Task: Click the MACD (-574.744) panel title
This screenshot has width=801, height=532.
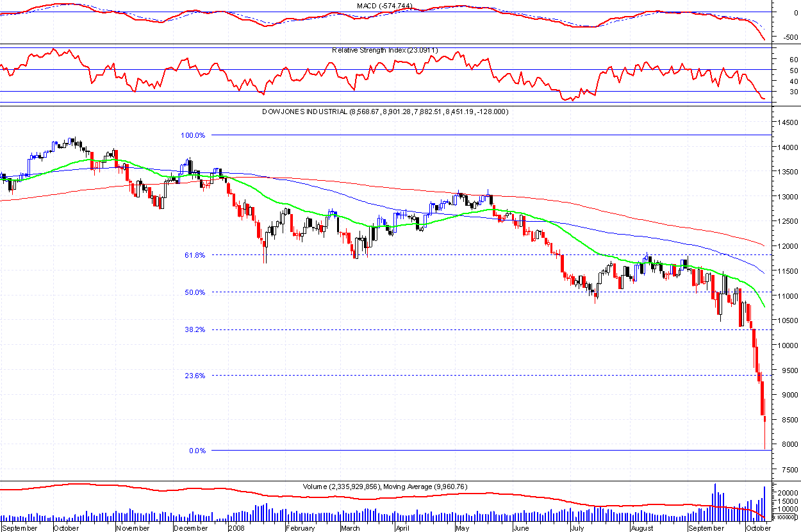Action: click(x=384, y=6)
